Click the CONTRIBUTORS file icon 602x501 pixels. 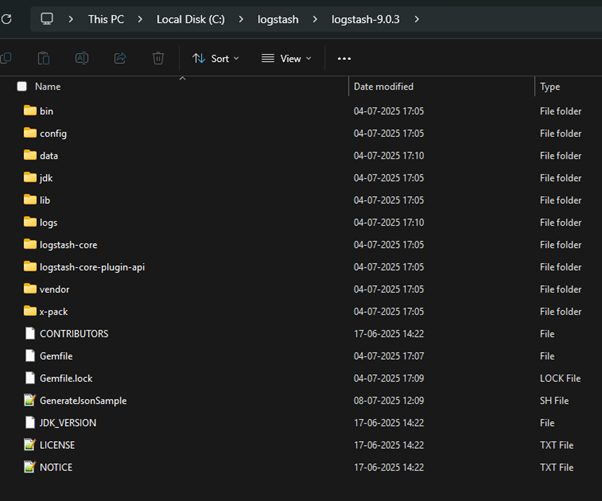click(x=30, y=333)
